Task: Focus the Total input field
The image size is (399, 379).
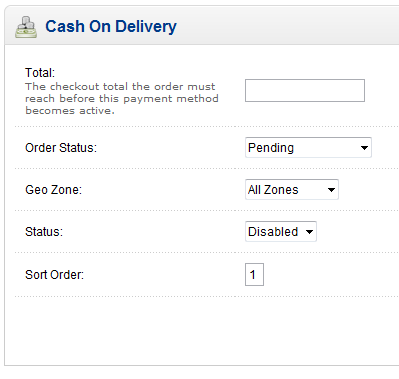Action: [x=305, y=90]
